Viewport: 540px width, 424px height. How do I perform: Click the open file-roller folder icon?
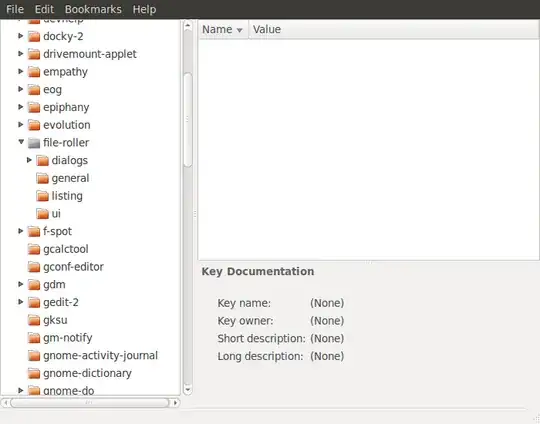coord(34,143)
